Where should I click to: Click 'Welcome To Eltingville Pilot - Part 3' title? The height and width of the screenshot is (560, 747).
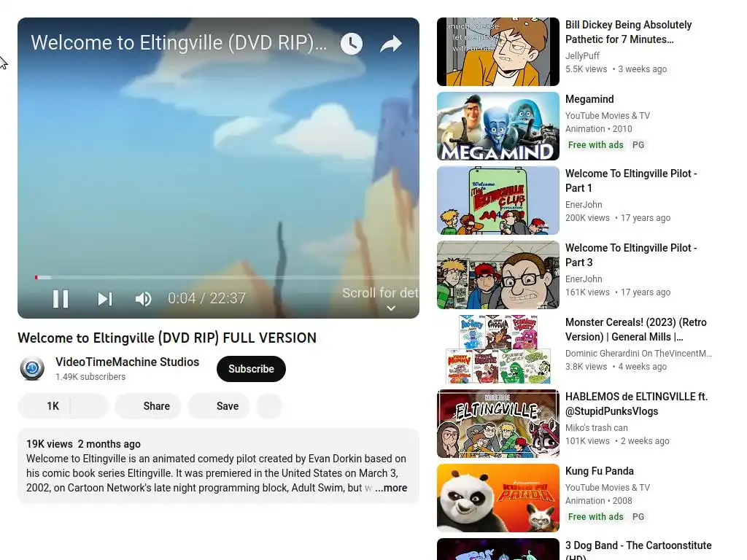(x=631, y=254)
